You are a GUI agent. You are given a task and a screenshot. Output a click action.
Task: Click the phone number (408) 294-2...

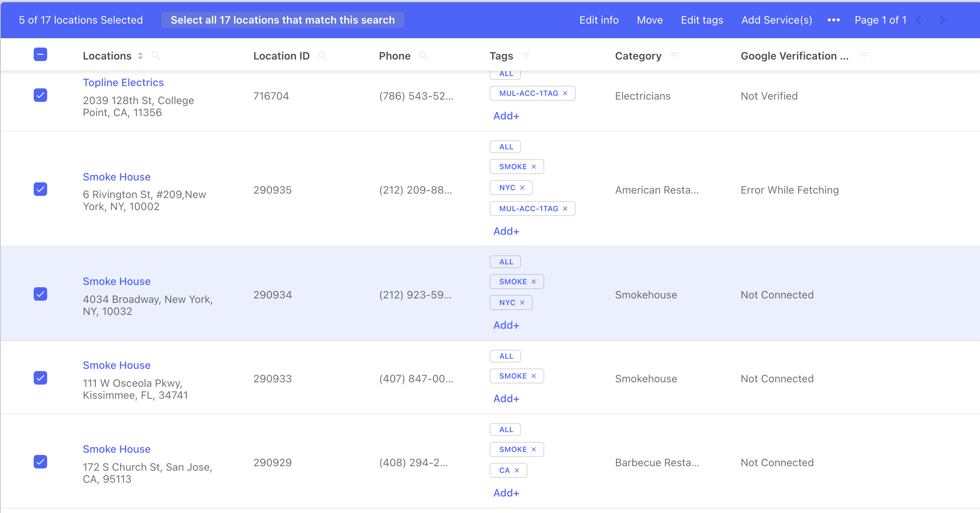tap(414, 463)
